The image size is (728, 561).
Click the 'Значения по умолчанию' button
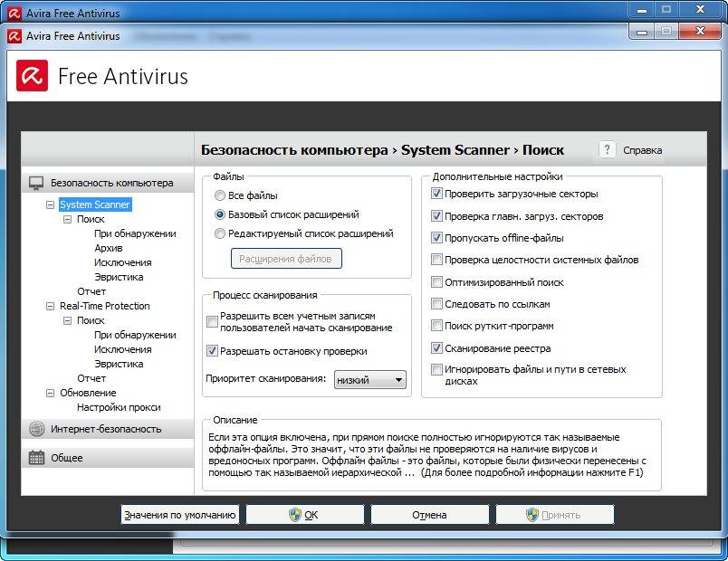click(179, 515)
